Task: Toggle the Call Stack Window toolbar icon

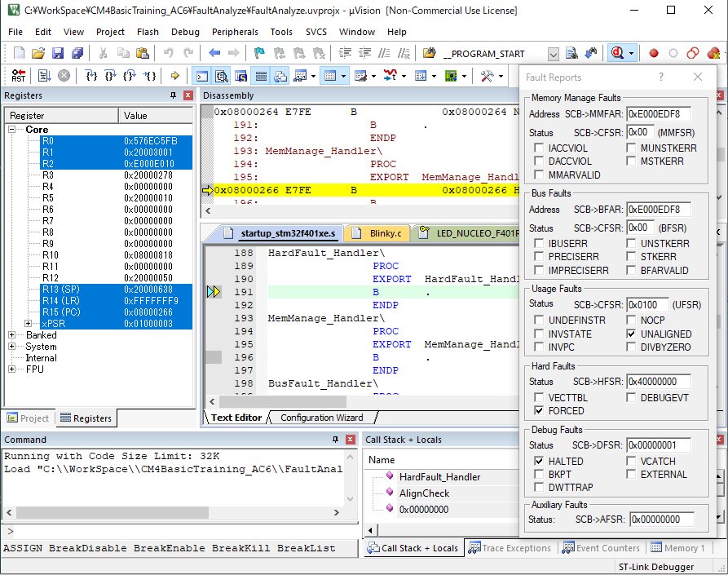Action: click(280, 76)
